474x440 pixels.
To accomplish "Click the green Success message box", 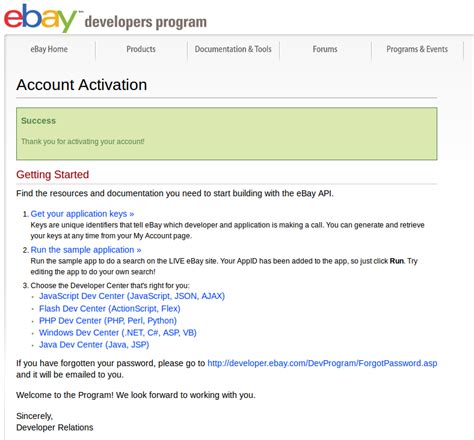I will tap(227, 134).
